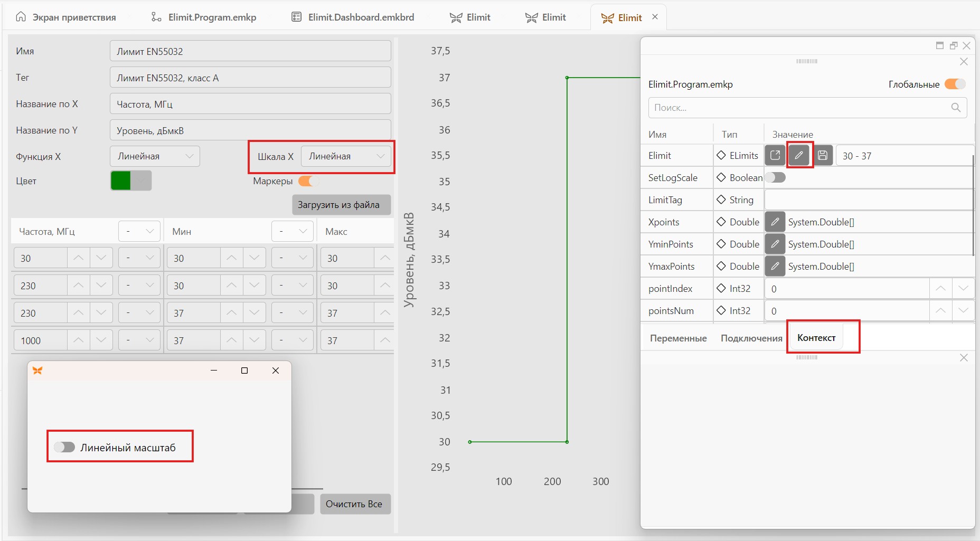Switch to the Elimit.Dashboard.emkbrd tab

click(x=353, y=17)
